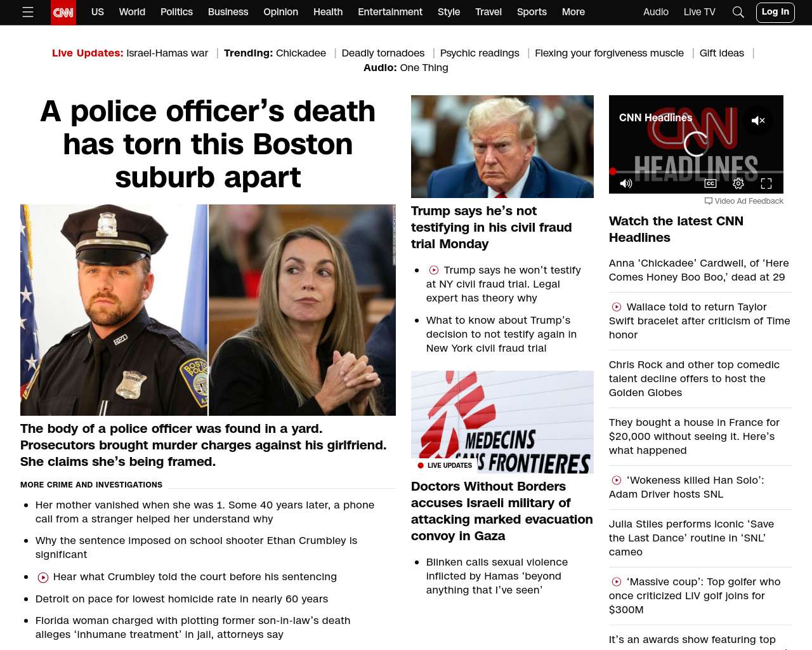The image size is (812, 650).
Task: Open the search magnifier icon
Action: point(738,12)
